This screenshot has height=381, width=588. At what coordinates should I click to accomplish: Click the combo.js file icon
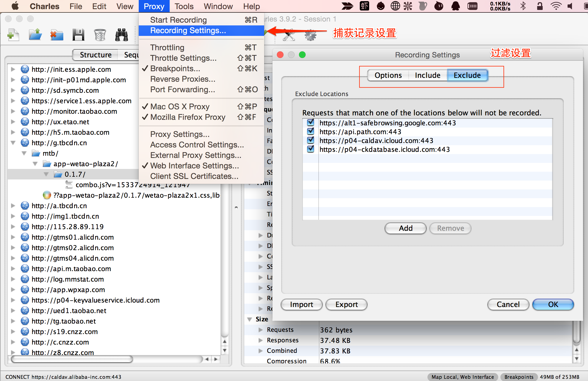[69, 185]
